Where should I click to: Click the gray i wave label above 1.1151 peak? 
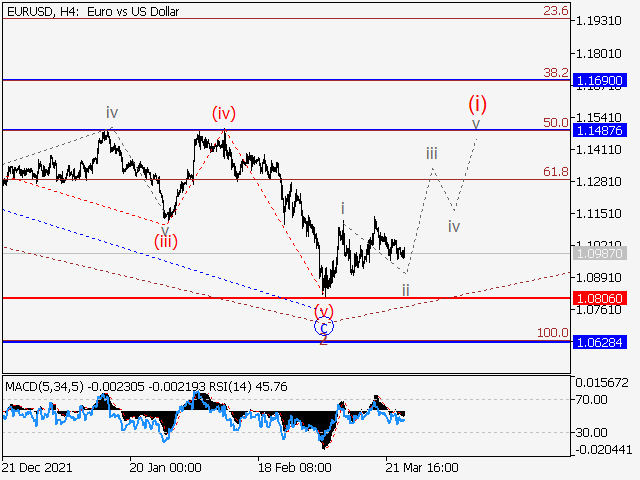343,209
